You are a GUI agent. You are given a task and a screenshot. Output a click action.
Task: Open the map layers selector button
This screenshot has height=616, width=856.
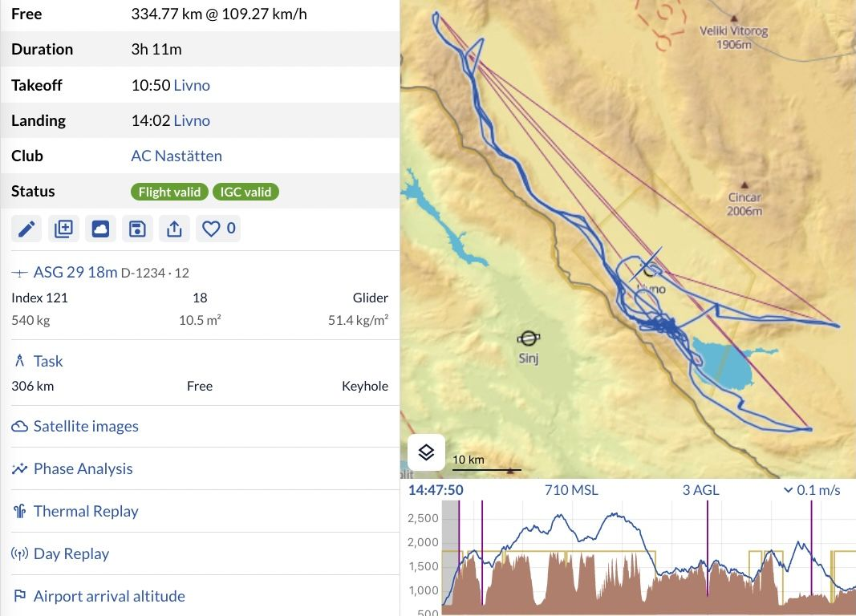426,452
